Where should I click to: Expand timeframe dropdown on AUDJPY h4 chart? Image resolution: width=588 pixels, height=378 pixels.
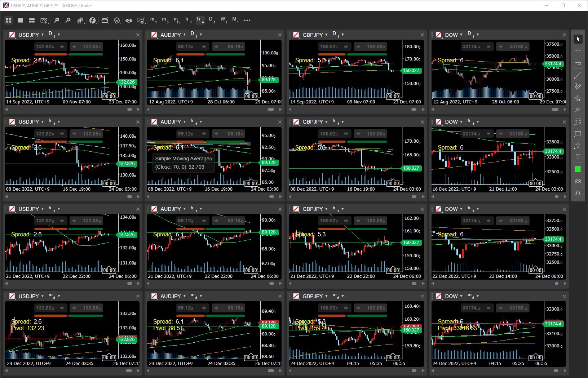coord(201,122)
